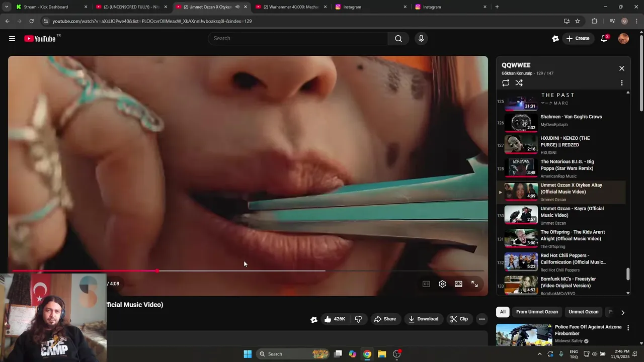Open browser extensions puzzle icon
The height and width of the screenshot is (362, 644).
(595, 21)
